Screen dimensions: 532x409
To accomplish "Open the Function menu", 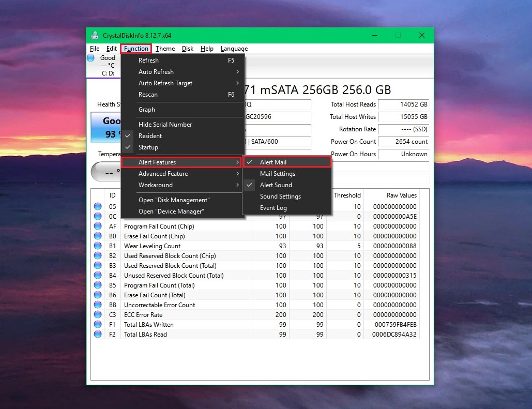I will 136,49.
